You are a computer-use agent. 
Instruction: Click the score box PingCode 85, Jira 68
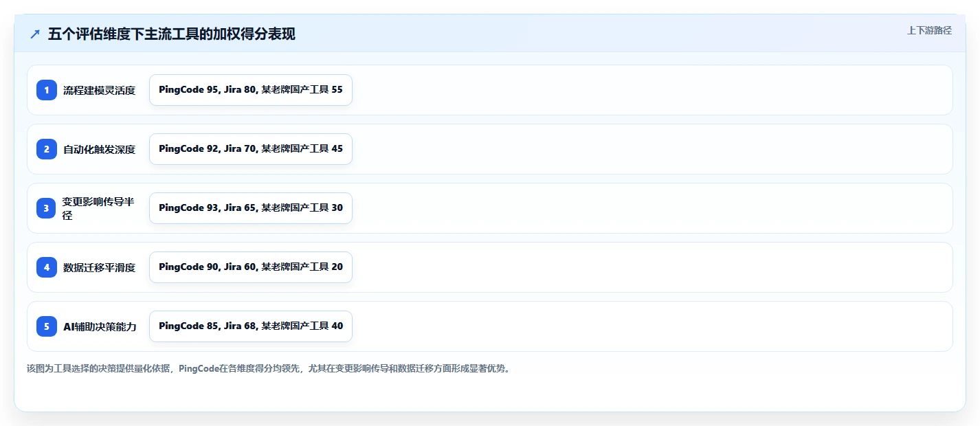(251, 326)
